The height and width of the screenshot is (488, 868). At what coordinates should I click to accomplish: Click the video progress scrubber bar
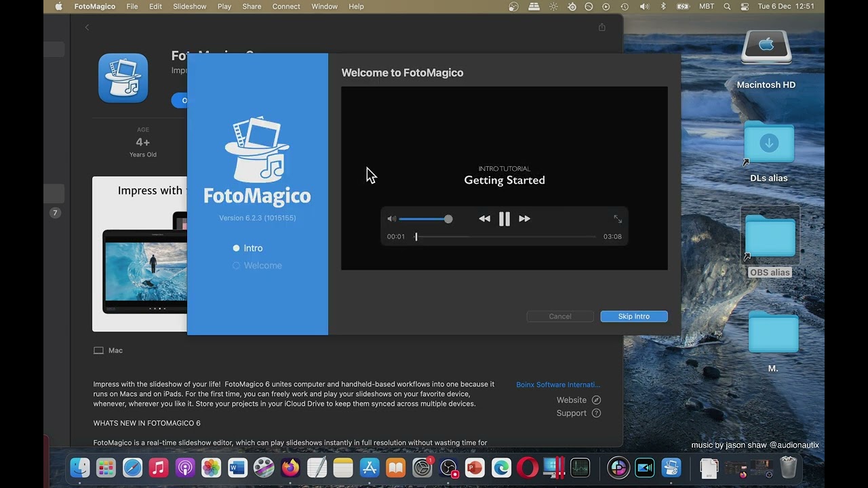tap(506, 237)
